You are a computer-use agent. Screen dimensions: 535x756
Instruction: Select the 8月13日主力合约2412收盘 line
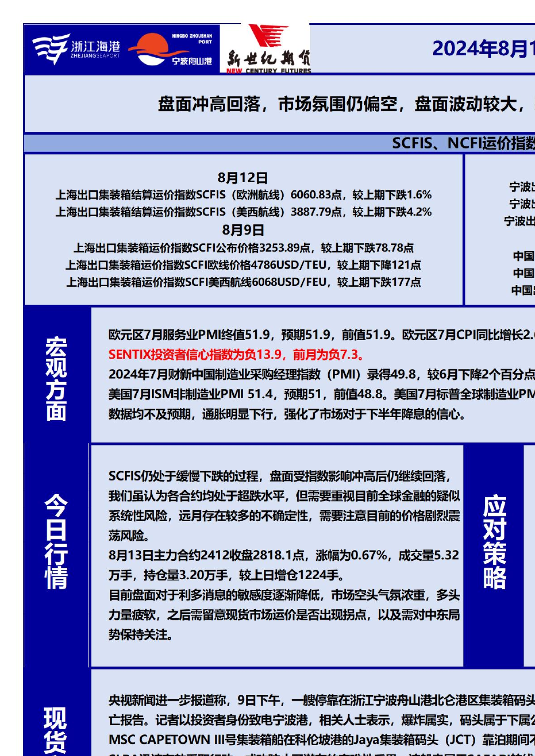[x=284, y=555]
